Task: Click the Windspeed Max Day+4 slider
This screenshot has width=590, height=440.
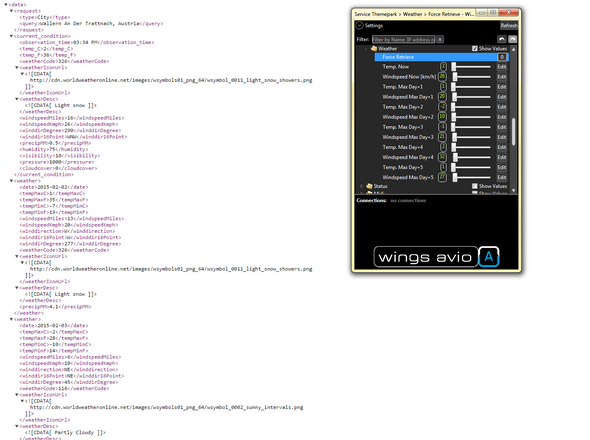Action: [471, 157]
